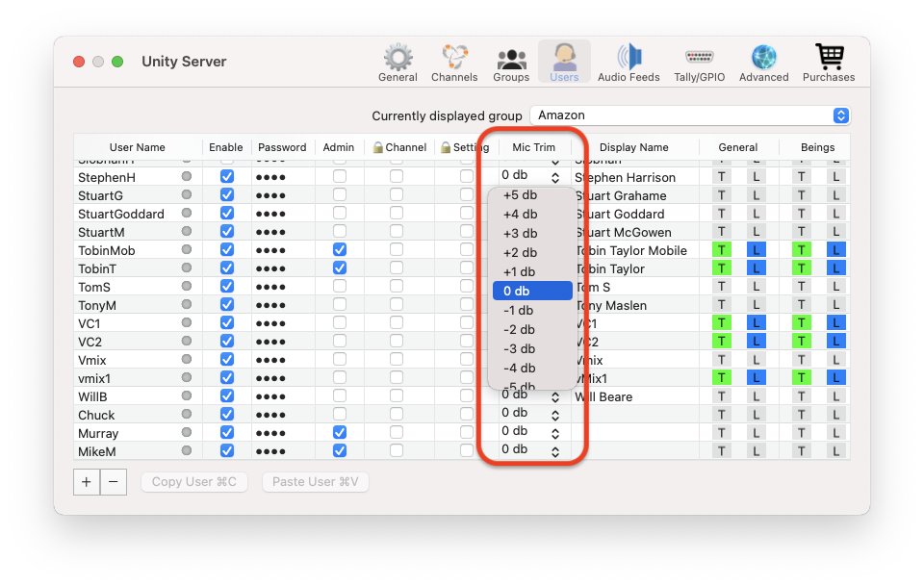
Task: Choose -4 db from the trim menu
Action: coord(532,369)
